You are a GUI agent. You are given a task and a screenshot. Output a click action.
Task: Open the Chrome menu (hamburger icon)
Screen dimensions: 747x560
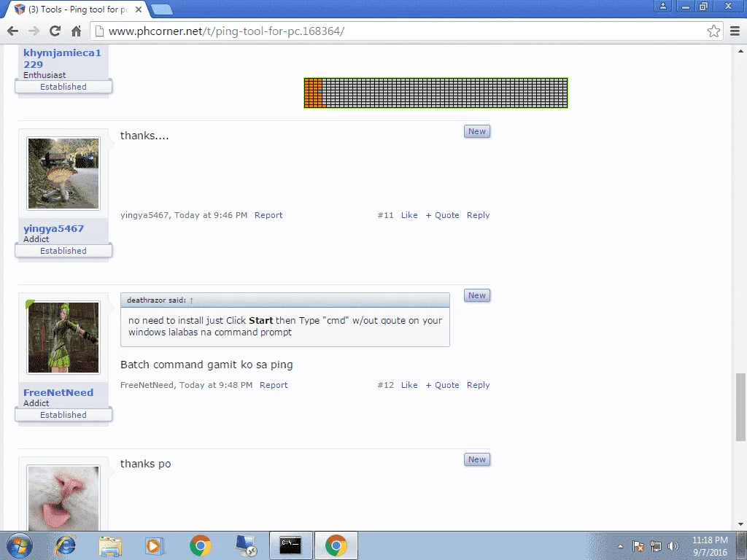tap(735, 31)
